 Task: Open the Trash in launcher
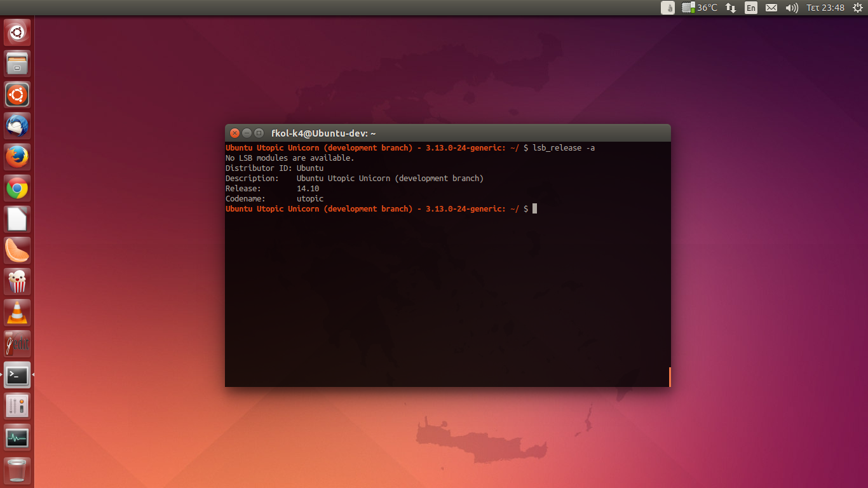pyautogui.click(x=17, y=471)
